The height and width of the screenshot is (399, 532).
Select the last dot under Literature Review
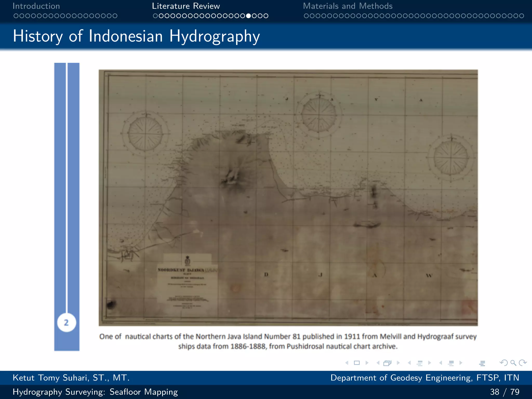pos(266,16)
